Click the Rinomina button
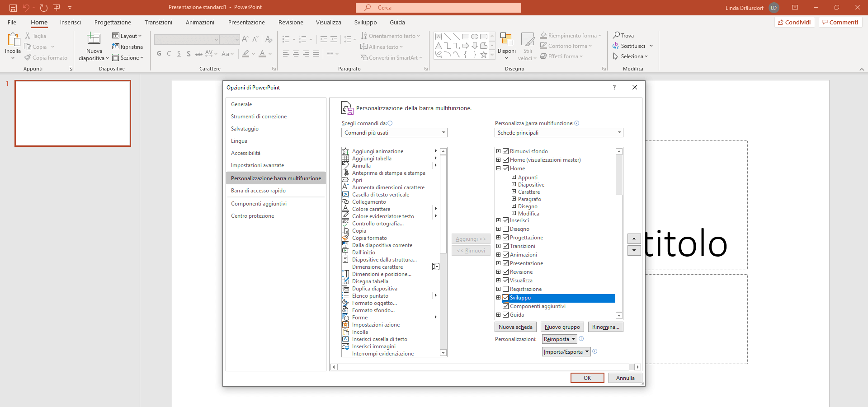Image resolution: width=868 pixels, height=407 pixels. coord(606,327)
